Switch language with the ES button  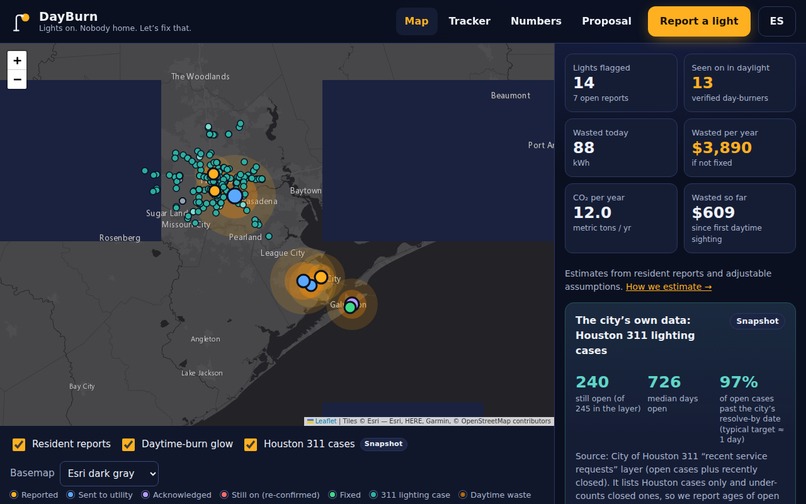coord(777,21)
